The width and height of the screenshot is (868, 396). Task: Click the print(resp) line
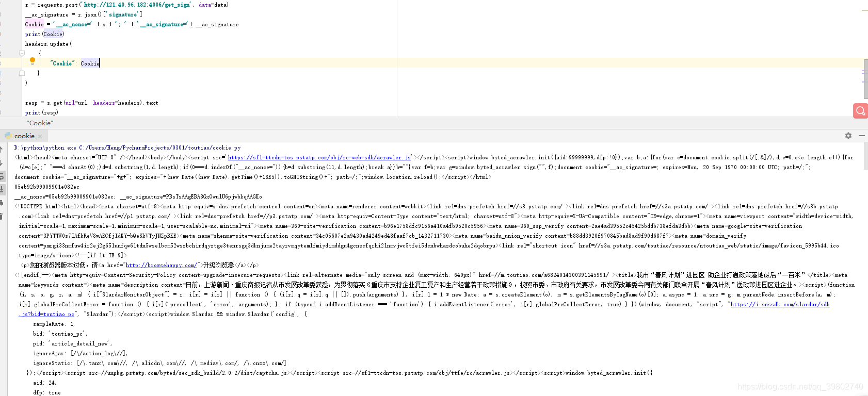42,112
